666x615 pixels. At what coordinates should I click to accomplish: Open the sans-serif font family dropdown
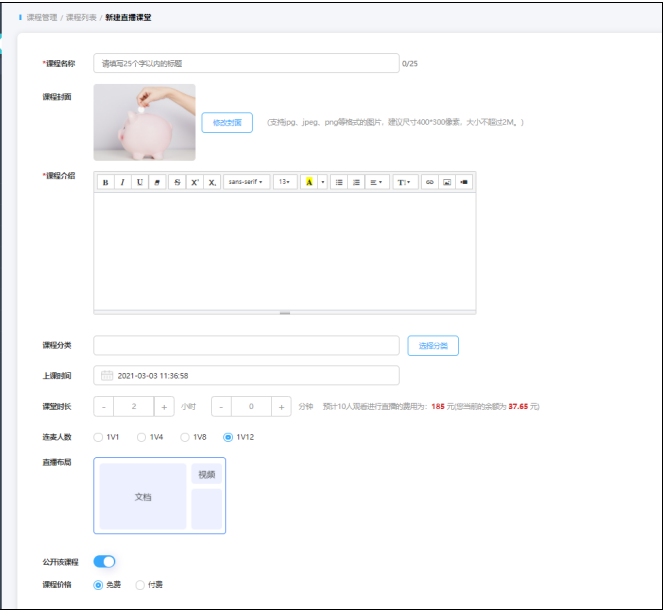pyautogui.click(x=246, y=182)
